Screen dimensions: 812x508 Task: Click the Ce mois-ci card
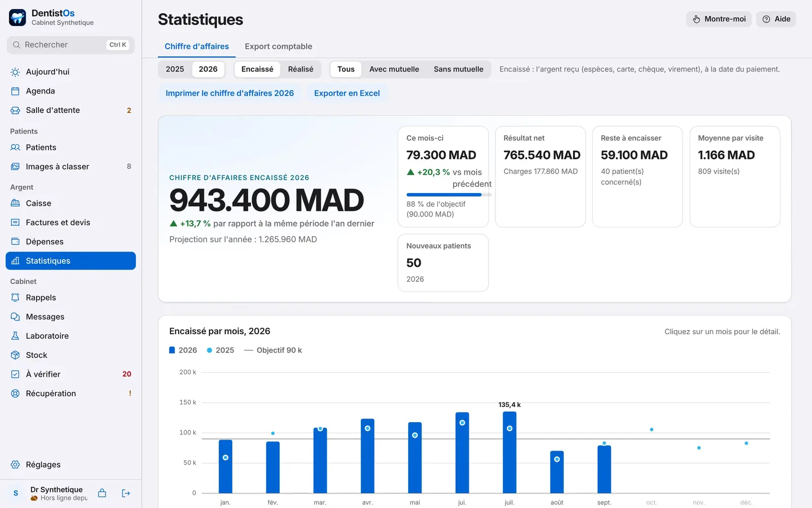(443, 177)
